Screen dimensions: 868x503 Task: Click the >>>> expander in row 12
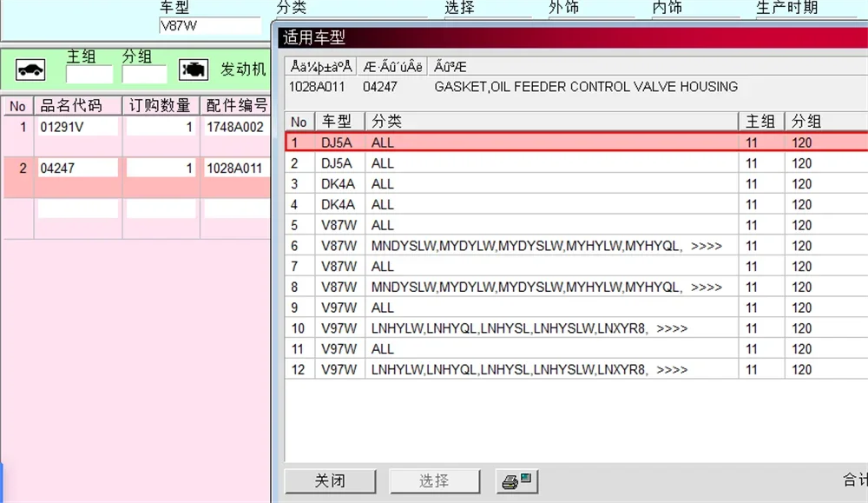pos(672,369)
